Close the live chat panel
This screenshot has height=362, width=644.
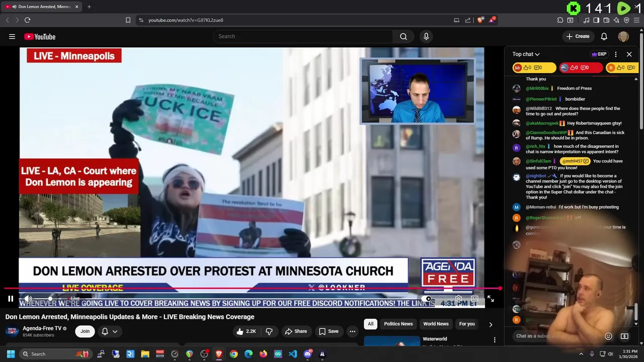click(x=629, y=54)
